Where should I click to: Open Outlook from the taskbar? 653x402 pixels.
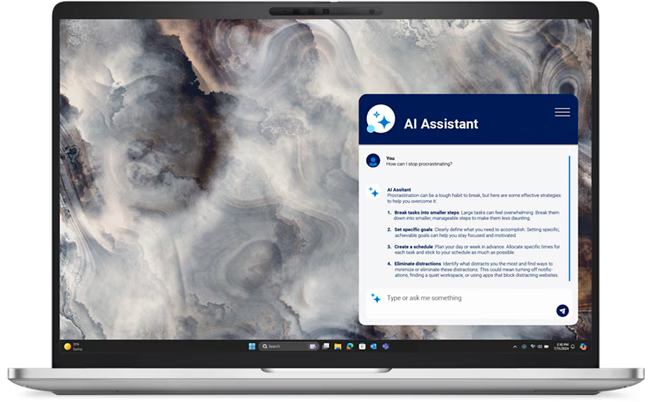click(x=373, y=346)
